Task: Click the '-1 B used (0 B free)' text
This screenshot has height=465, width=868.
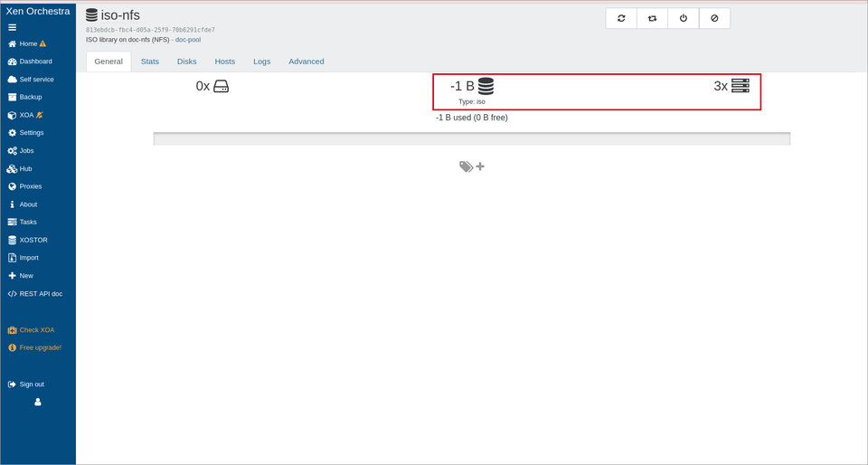Action: click(472, 118)
